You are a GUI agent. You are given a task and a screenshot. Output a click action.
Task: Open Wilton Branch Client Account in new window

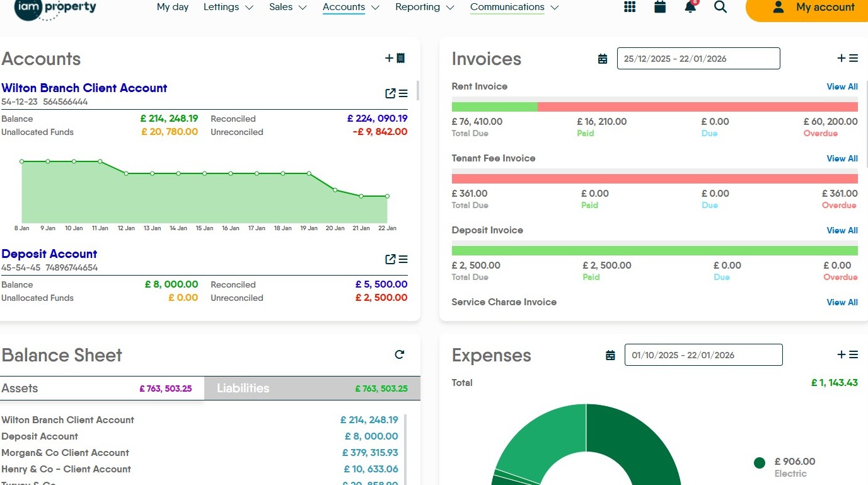coord(390,93)
